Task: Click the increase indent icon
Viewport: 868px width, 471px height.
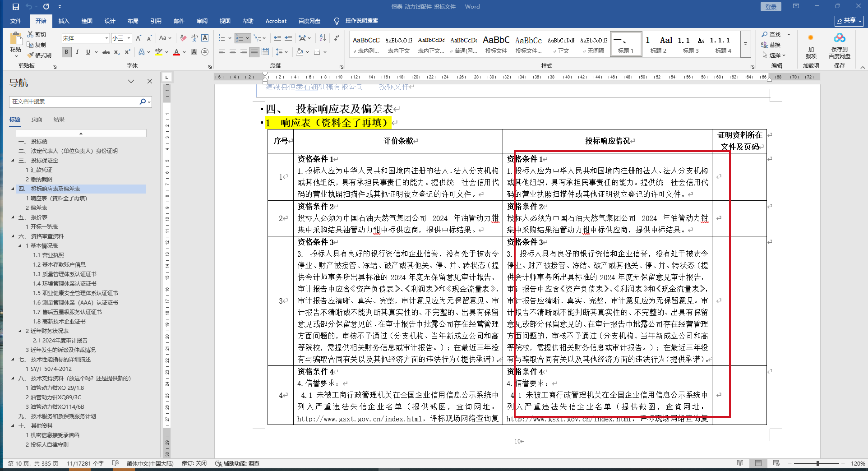Action: (288, 38)
